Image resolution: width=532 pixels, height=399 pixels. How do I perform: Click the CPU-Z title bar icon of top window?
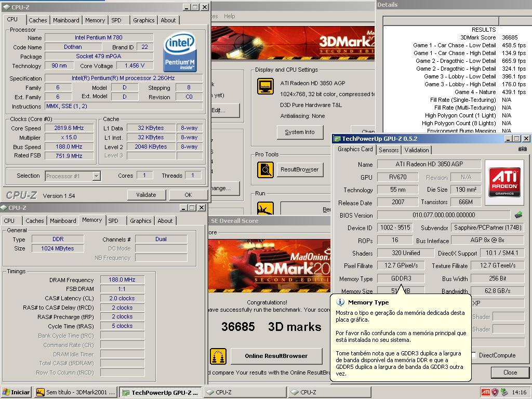tap(6, 7)
